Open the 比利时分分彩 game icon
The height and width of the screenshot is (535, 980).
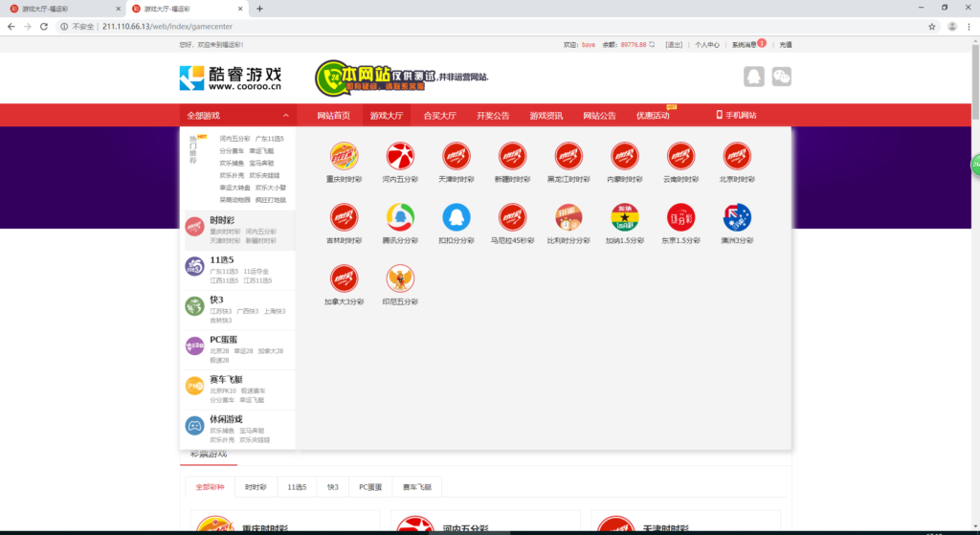(568, 218)
